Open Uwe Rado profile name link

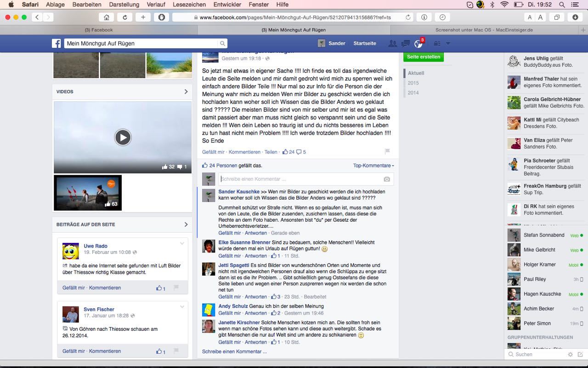click(x=96, y=246)
